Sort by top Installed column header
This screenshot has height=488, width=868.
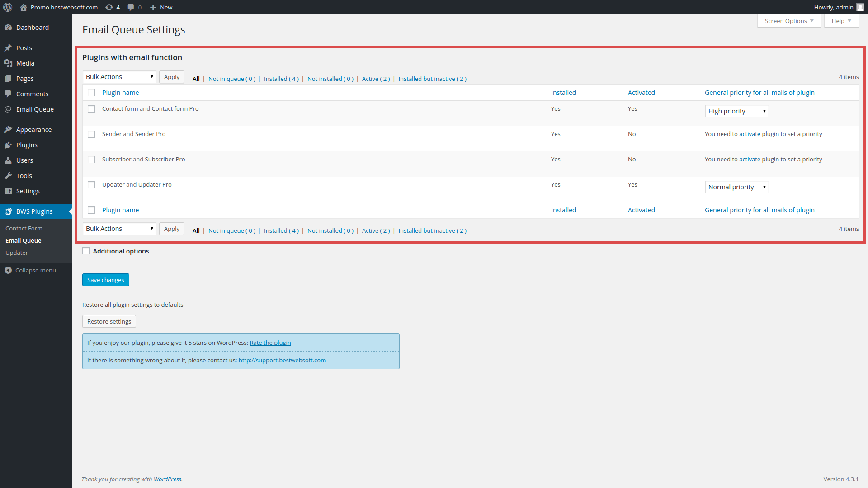[x=563, y=93]
